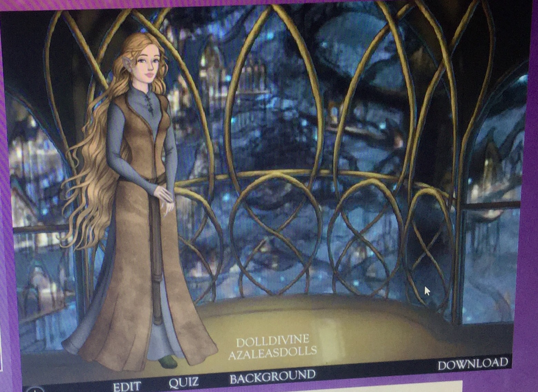Click the DOWNLOAD button
The width and height of the screenshot is (538, 392).
point(473,363)
